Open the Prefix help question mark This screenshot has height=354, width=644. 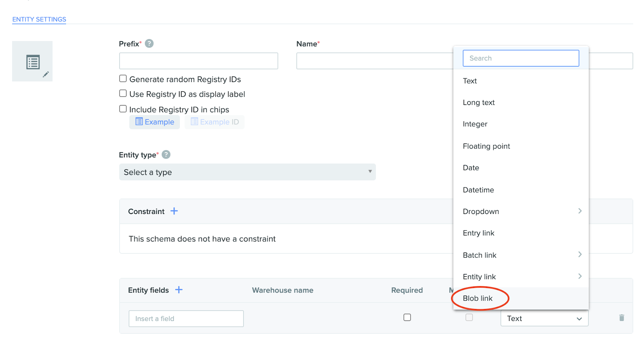point(149,43)
